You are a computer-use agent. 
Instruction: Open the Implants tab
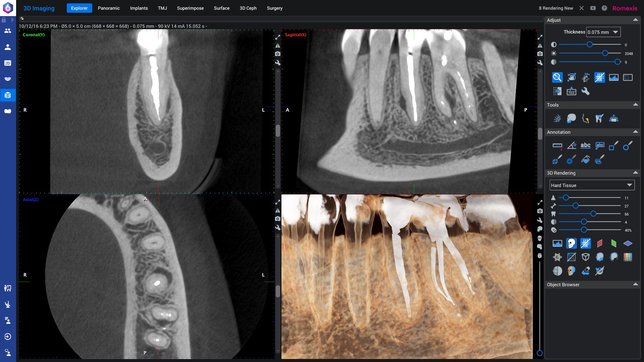(139, 8)
